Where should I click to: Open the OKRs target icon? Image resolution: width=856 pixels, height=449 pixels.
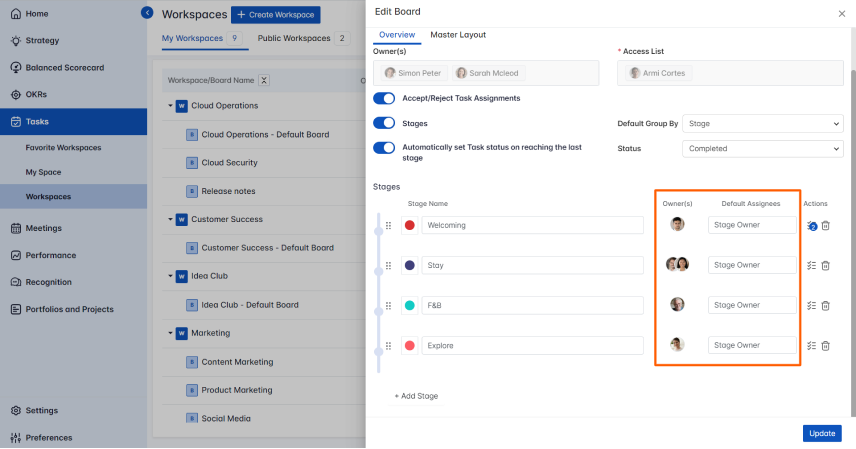[x=16, y=94]
